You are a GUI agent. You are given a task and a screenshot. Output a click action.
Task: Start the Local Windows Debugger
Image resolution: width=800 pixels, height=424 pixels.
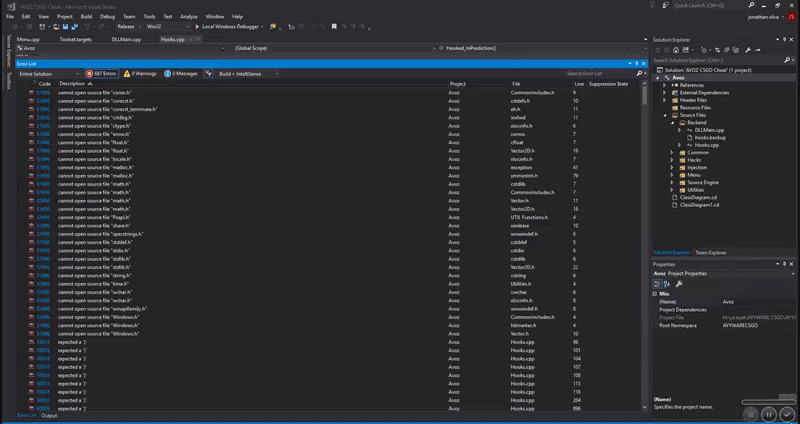[230, 27]
